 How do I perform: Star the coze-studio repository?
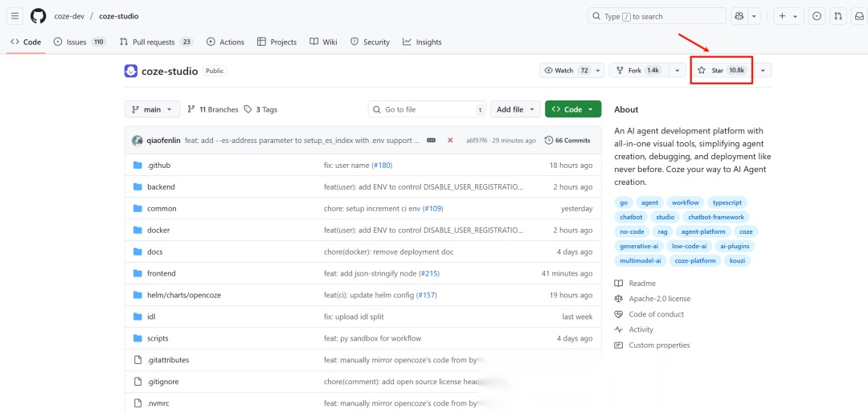tap(722, 71)
